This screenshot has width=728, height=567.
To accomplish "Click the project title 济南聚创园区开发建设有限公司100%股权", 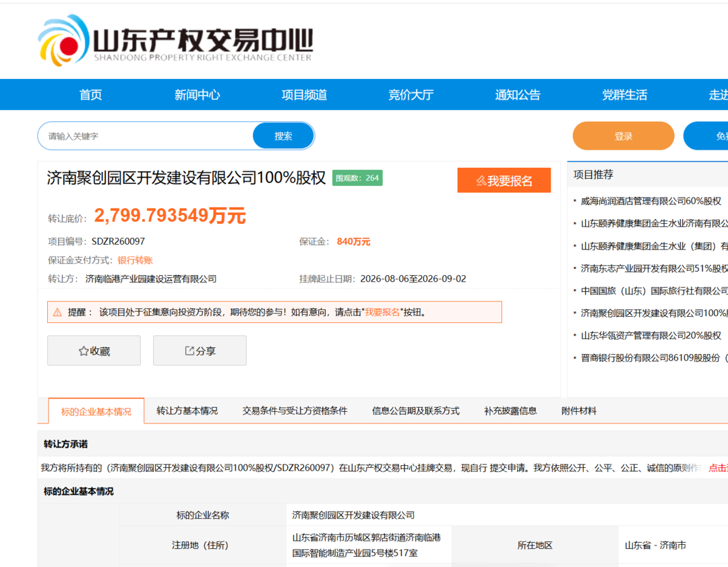I will [x=186, y=178].
